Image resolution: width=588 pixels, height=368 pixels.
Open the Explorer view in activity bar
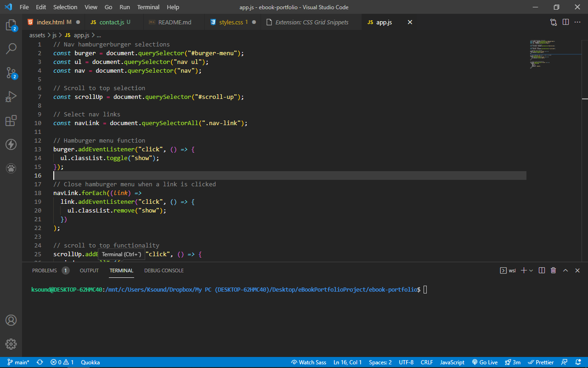(x=11, y=25)
